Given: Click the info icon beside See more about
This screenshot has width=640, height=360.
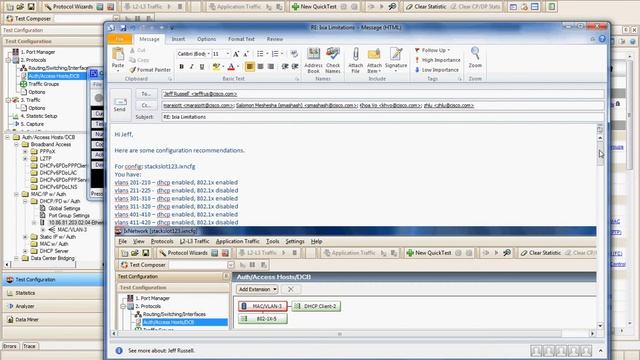Looking at the screenshot, I should [x=119, y=350].
